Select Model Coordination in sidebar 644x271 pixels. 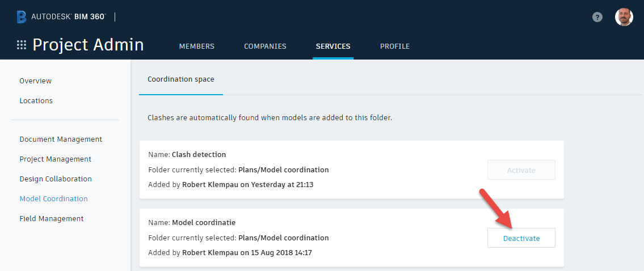tap(54, 199)
